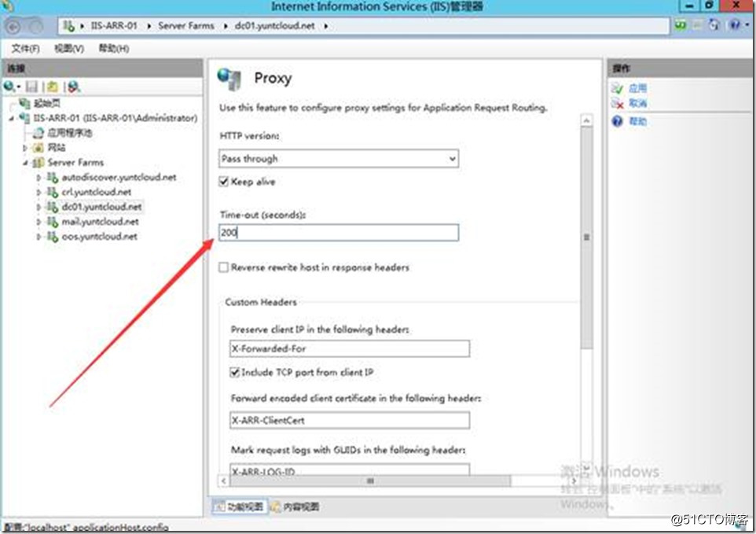Click the Application Pools icon in tree
The image size is (756, 534).
pos(38,133)
